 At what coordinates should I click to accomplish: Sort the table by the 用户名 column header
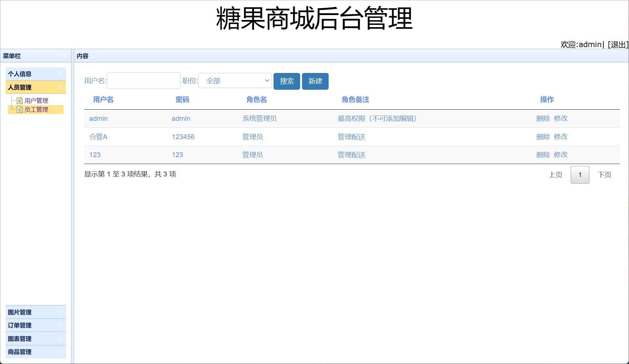[103, 100]
